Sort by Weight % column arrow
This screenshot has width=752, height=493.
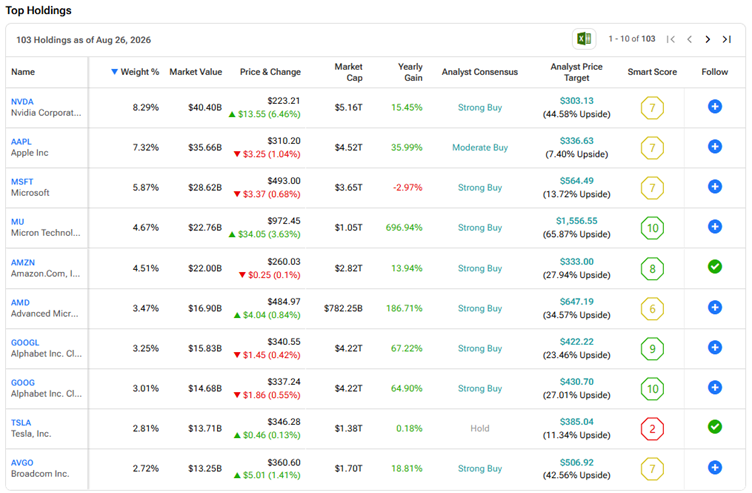click(x=114, y=71)
